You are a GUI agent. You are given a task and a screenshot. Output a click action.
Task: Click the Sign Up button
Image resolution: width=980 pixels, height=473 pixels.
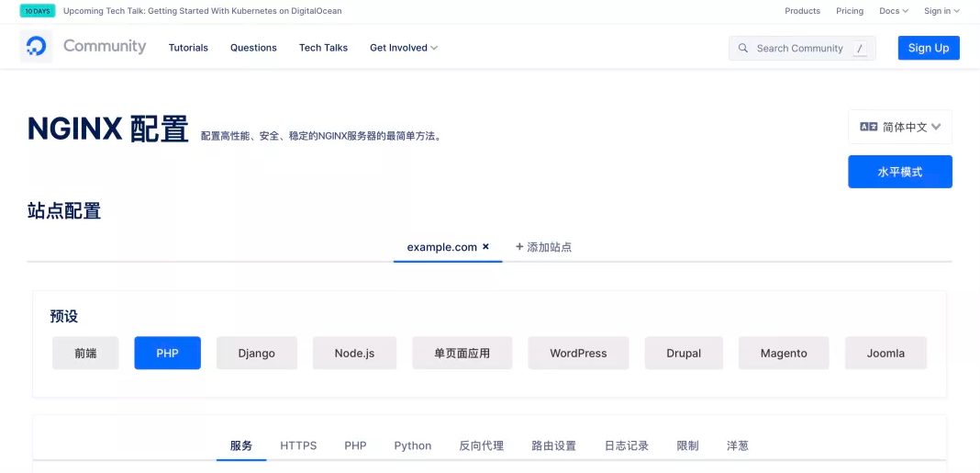929,48
